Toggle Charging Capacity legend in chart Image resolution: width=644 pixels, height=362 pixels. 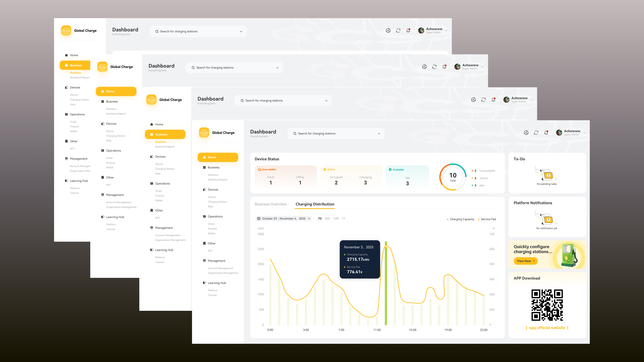coord(460,219)
